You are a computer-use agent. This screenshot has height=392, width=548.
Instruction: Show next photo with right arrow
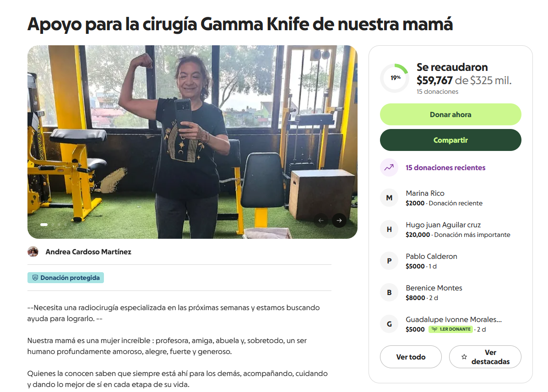pyautogui.click(x=339, y=220)
